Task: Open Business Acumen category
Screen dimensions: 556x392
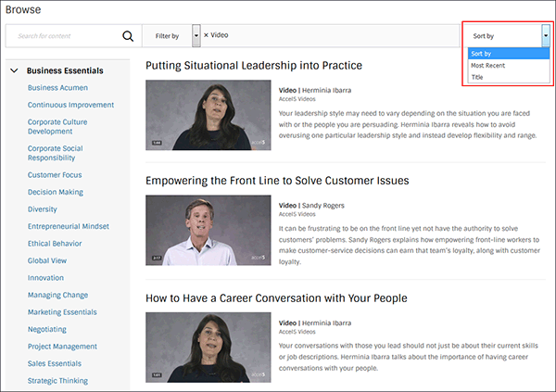Action: click(57, 88)
